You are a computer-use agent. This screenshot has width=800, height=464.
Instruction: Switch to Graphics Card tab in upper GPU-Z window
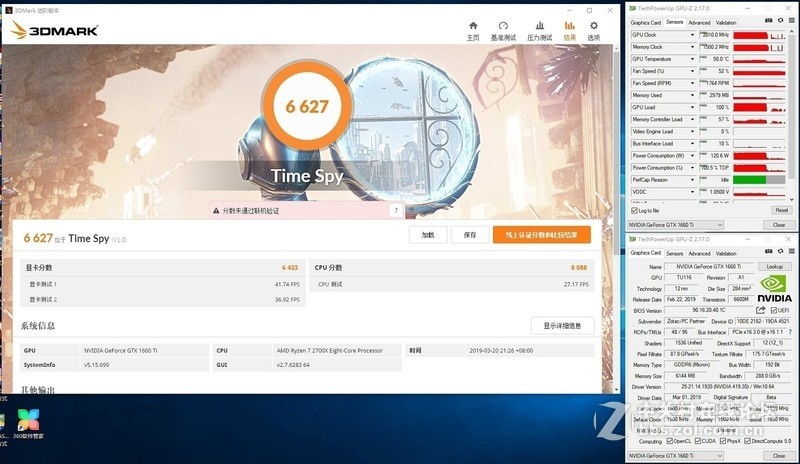[x=645, y=22]
